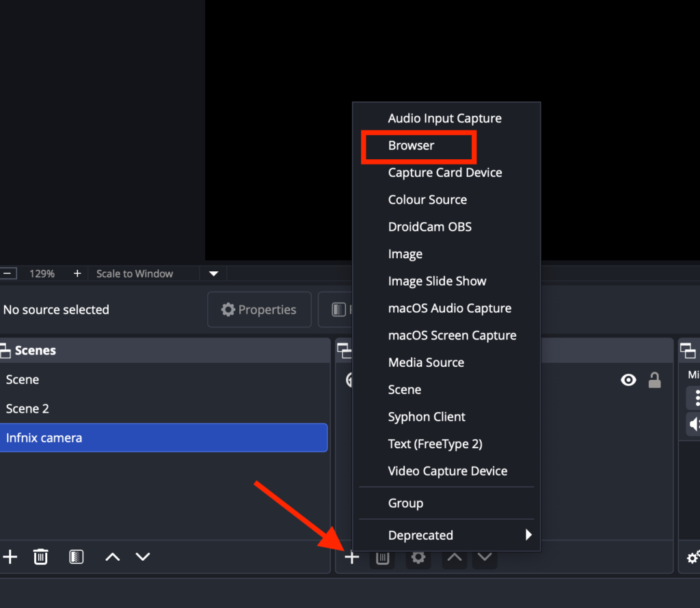Screen dimensions: 700x608
Task: Toggle the source lock icon
Action: coord(654,380)
